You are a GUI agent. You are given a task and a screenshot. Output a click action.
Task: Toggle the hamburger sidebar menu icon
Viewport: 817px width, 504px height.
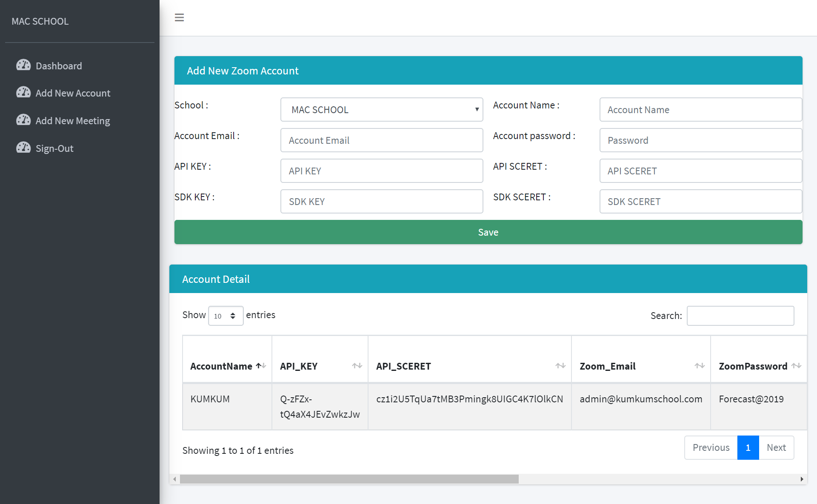click(179, 17)
